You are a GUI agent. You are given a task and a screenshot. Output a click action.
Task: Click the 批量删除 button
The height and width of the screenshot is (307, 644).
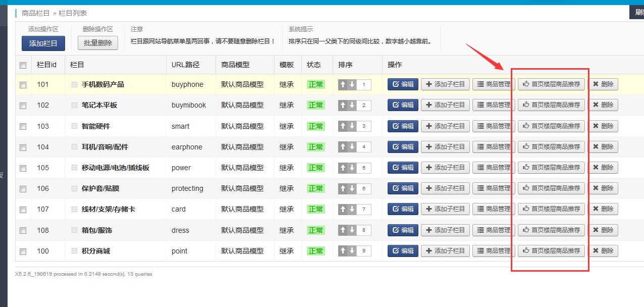pos(98,43)
